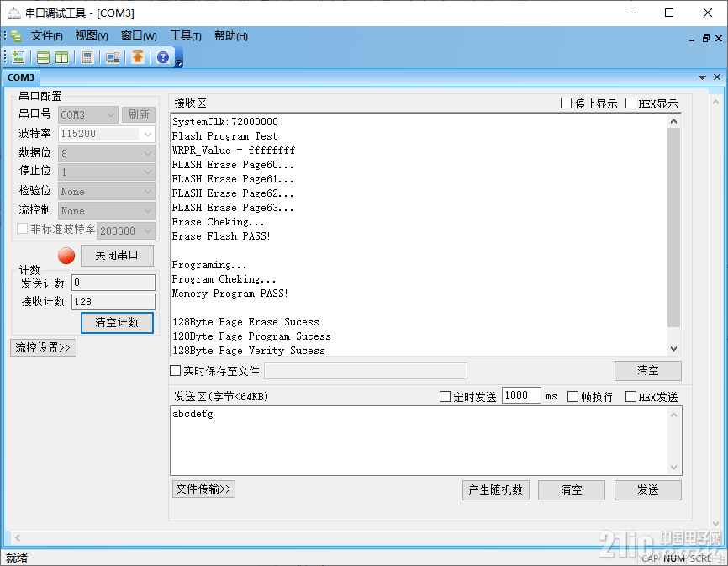The height and width of the screenshot is (566, 728).
Task: Click 产生随机数 button
Action: coord(496,489)
